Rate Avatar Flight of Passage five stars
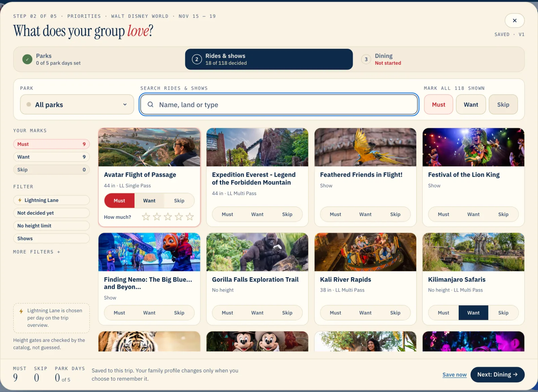This screenshot has width=538, height=392. (x=190, y=217)
